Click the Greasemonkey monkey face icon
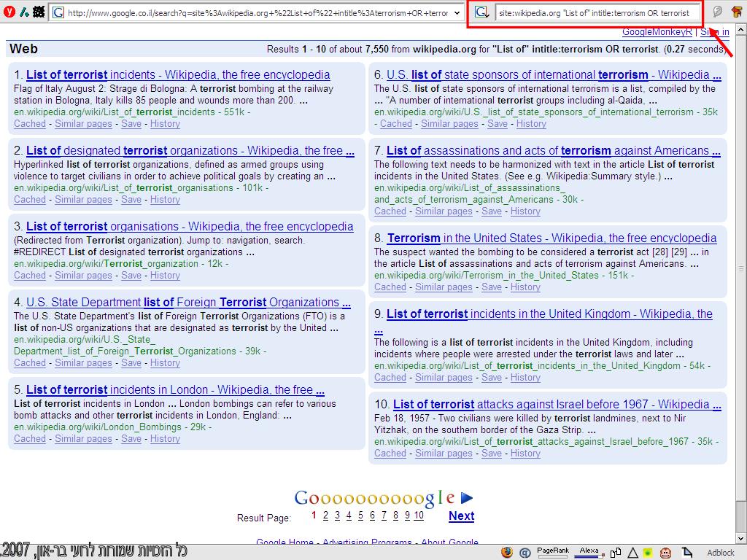747x560 pixels. click(x=665, y=553)
